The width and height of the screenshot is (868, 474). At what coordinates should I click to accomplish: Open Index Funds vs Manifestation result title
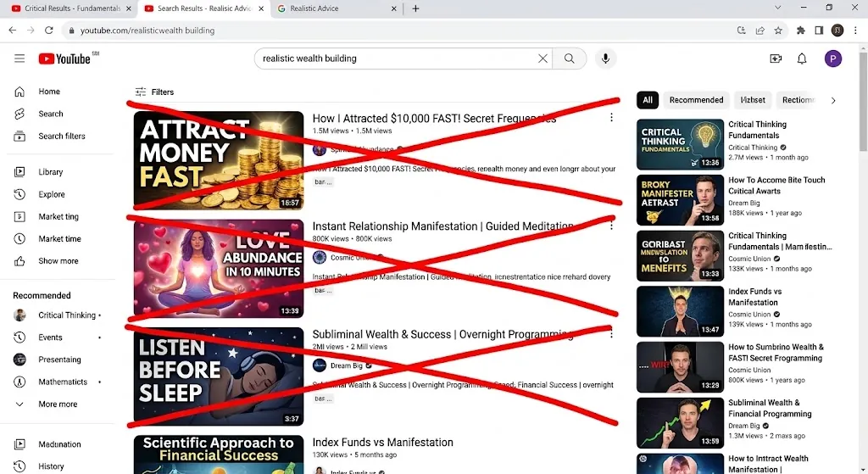pyautogui.click(x=382, y=442)
